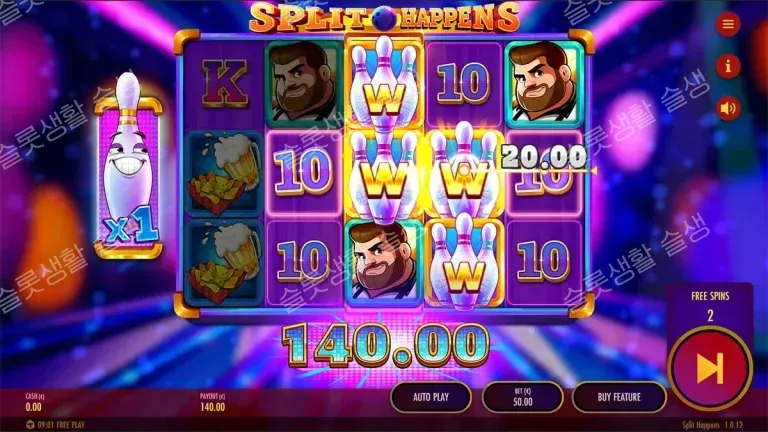The width and height of the screenshot is (768, 432).
Task: Click the Free Spins counter panel
Action: click(x=710, y=306)
